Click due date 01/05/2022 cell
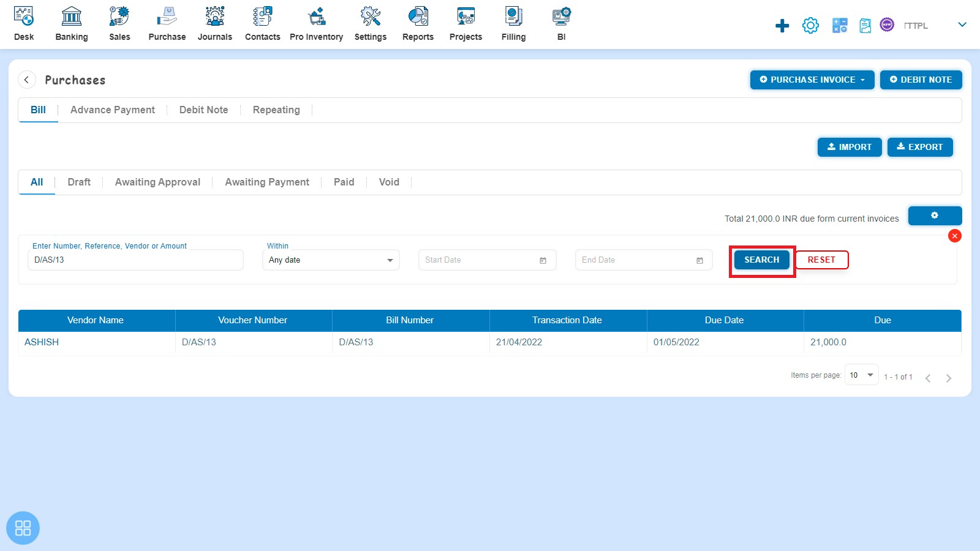980x551 pixels. tap(725, 342)
